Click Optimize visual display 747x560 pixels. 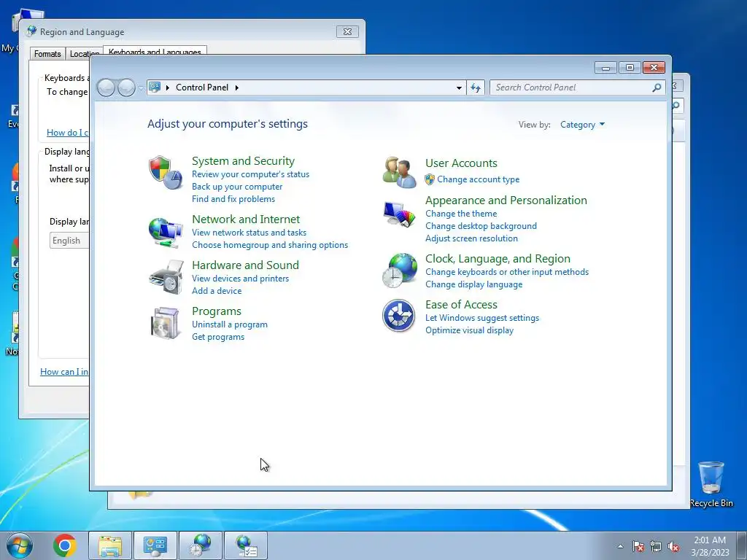(x=469, y=330)
